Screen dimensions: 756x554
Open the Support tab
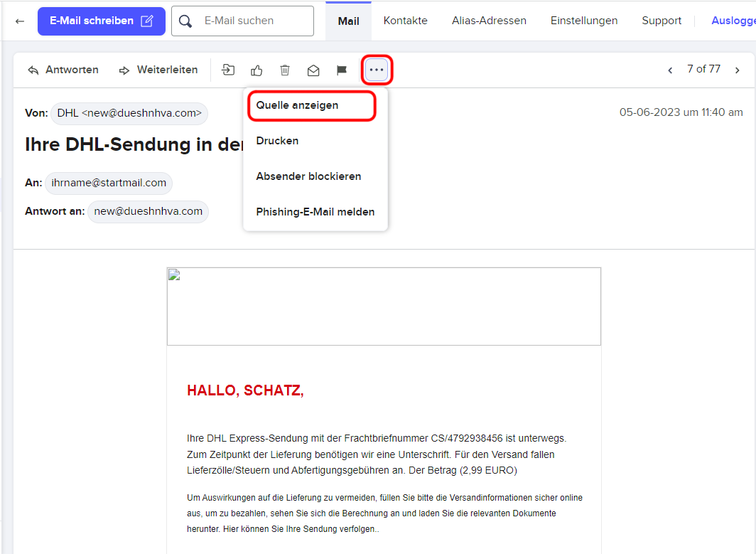click(x=661, y=21)
